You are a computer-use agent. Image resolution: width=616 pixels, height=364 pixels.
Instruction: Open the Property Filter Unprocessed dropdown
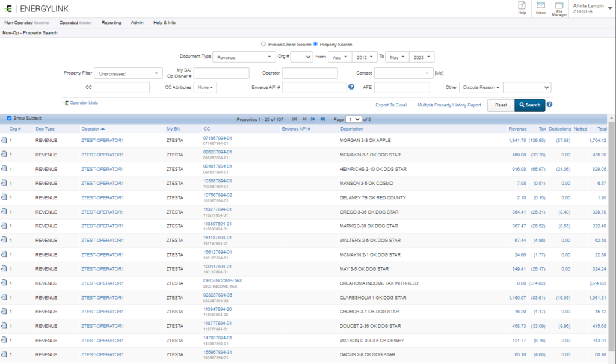point(128,73)
